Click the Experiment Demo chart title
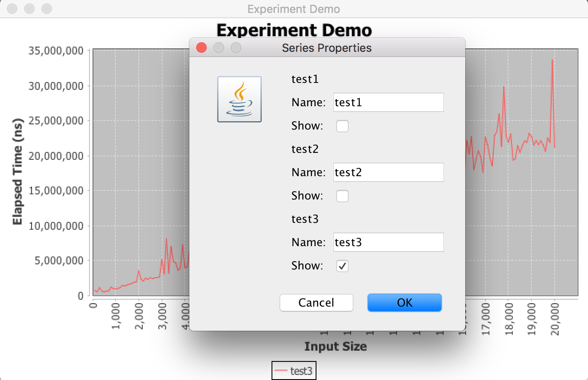The width and height of the screenshot is (588, 380). pos(294,30)
